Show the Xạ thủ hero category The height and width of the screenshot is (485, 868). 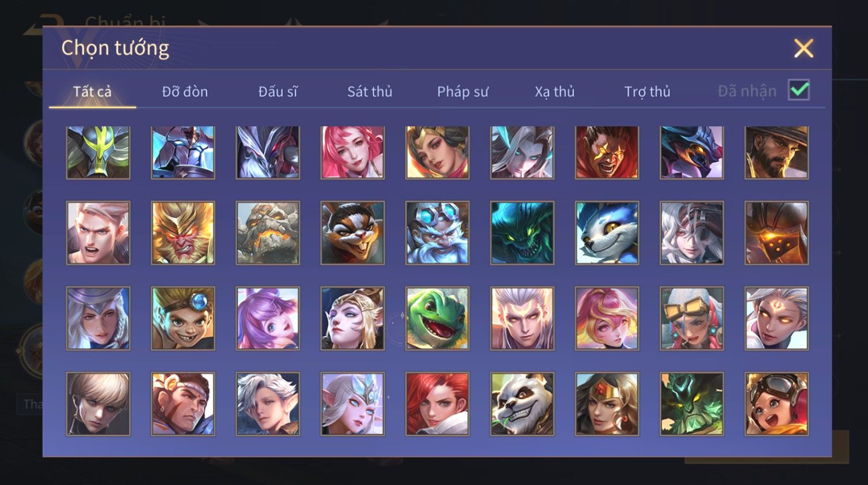pos(555,92)
